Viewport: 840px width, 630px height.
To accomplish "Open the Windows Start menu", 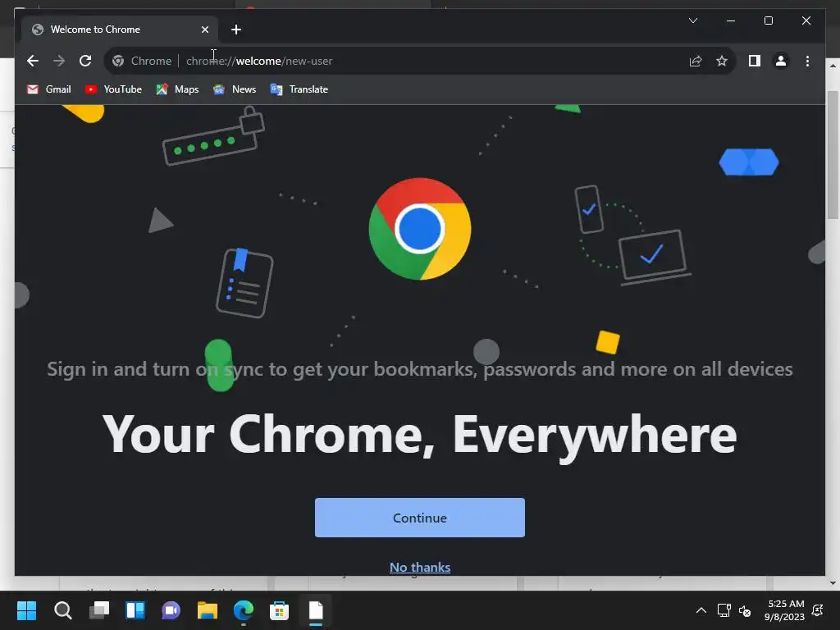I will pos(26,610).
